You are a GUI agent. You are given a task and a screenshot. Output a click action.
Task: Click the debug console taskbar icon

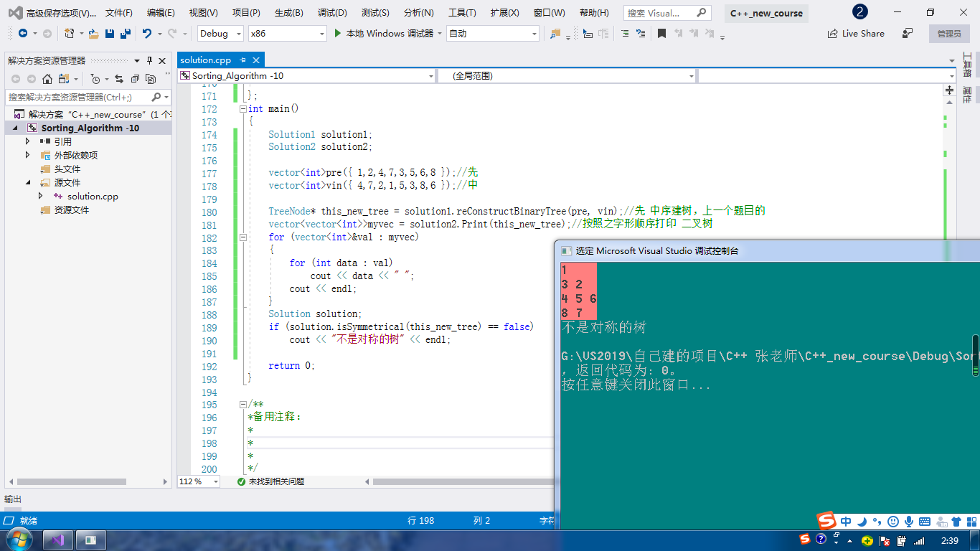tap(91, 540)
